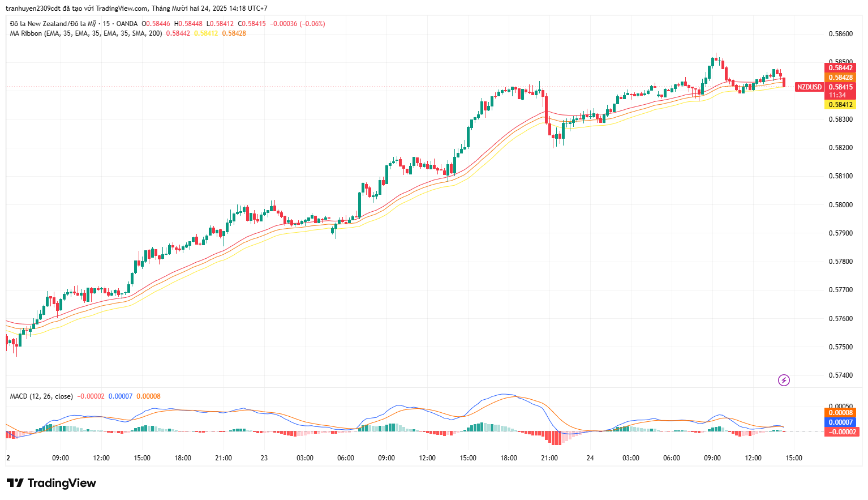This screenshot has width=868, height=500.
Task: Click the red 0.58442 price label
Action: [x=840, y=68]
